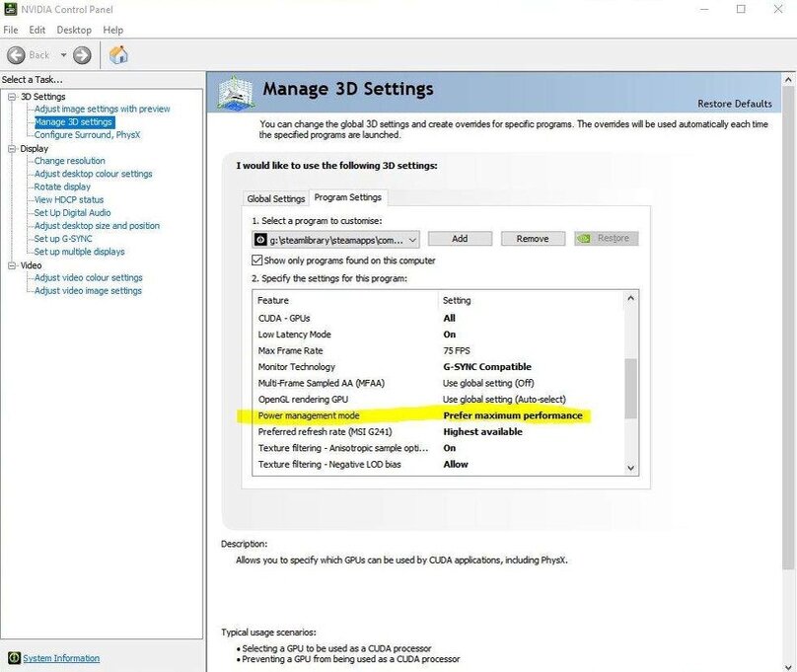The width and height of the screenshot is (797, 672).
Task: Open the System Information link
Action: (61, 658)
